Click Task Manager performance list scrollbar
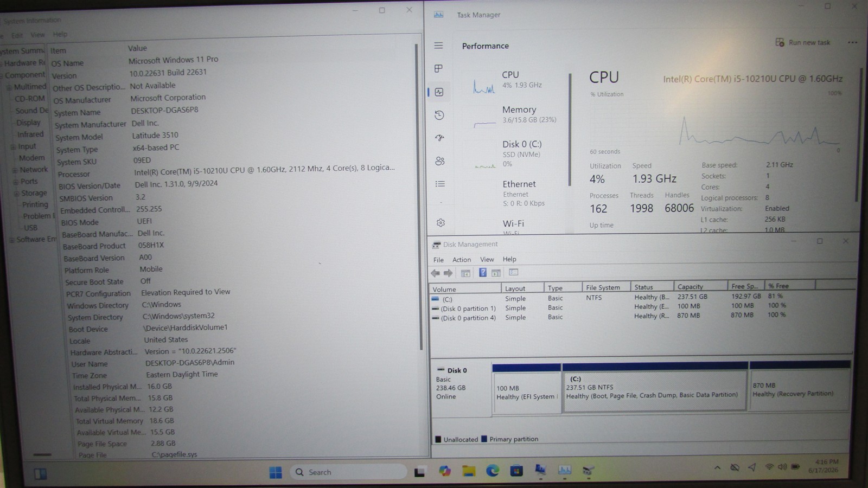Screen dimensions: 868x488 [570, 129]
